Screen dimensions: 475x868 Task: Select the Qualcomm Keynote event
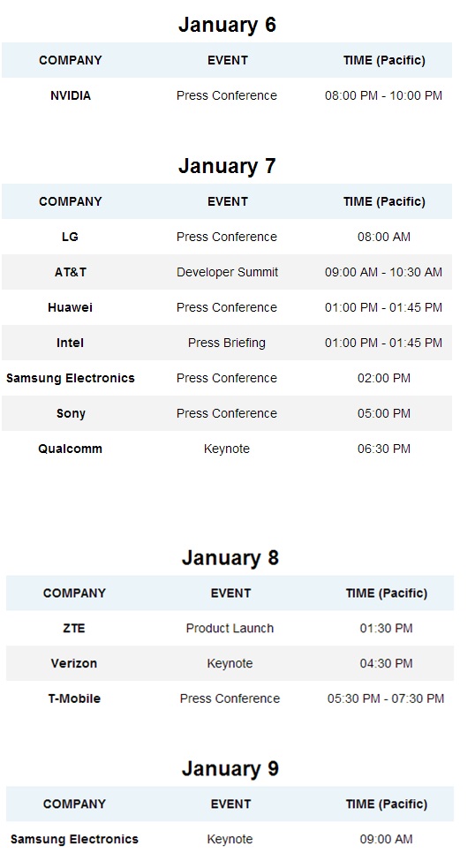click(x=226, y=449)
